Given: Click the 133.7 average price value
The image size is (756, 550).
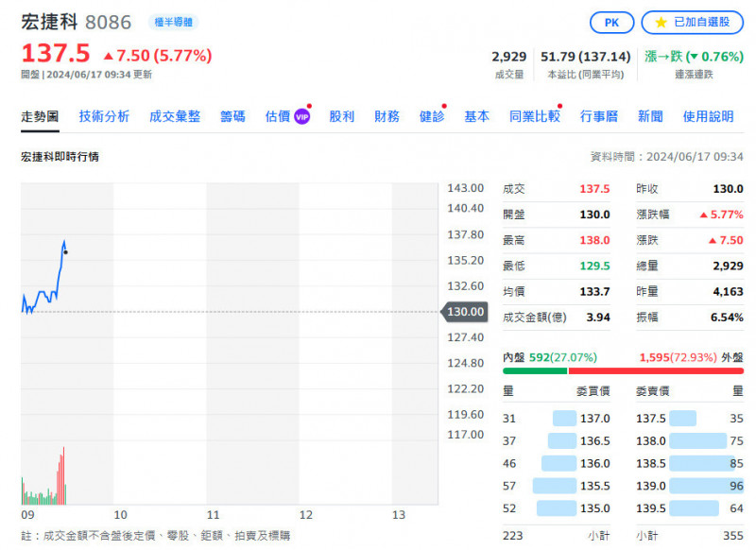Looking at the screenshot, I should [x=594, y=292].
